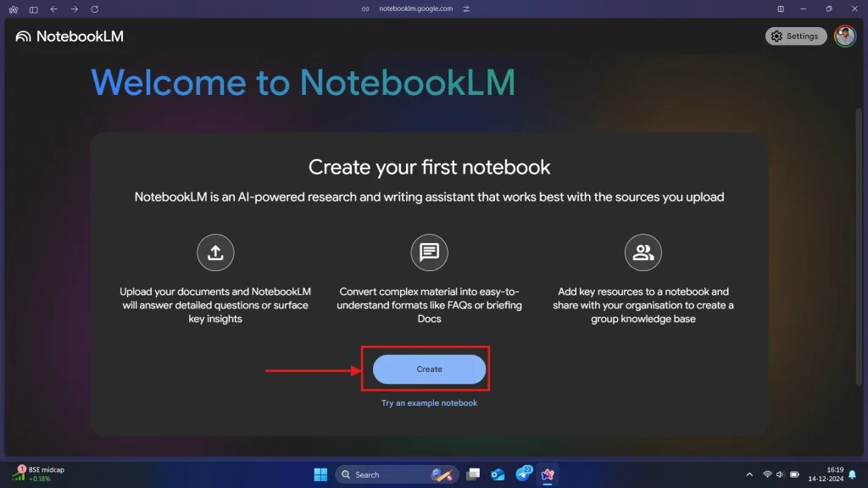Switch to the active browser taskbar icon
The image size is (868, 488).
point(548,474)
